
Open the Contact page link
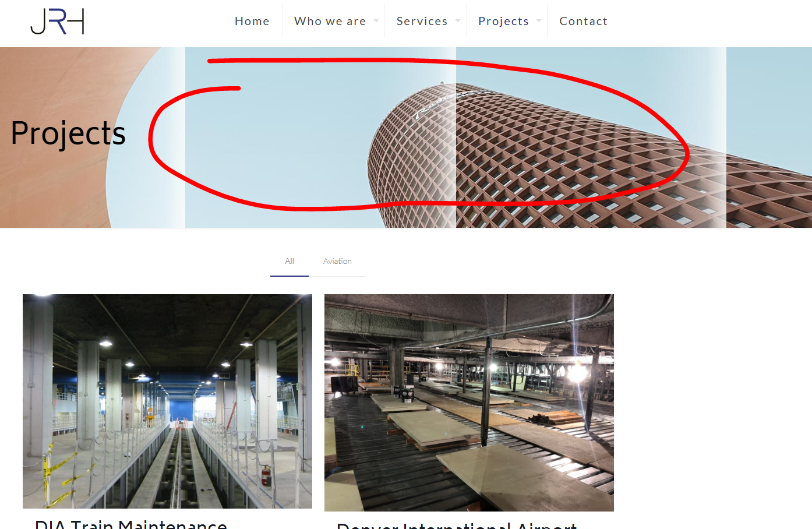pos(583,21)
